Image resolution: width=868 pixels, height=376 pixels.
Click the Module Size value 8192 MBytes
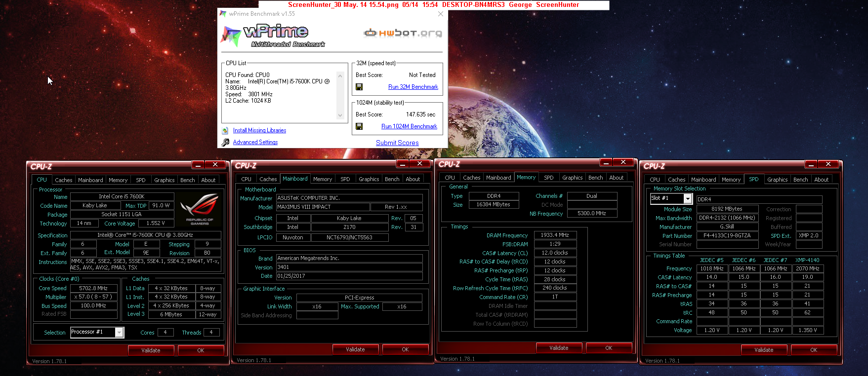click(727, 209)
